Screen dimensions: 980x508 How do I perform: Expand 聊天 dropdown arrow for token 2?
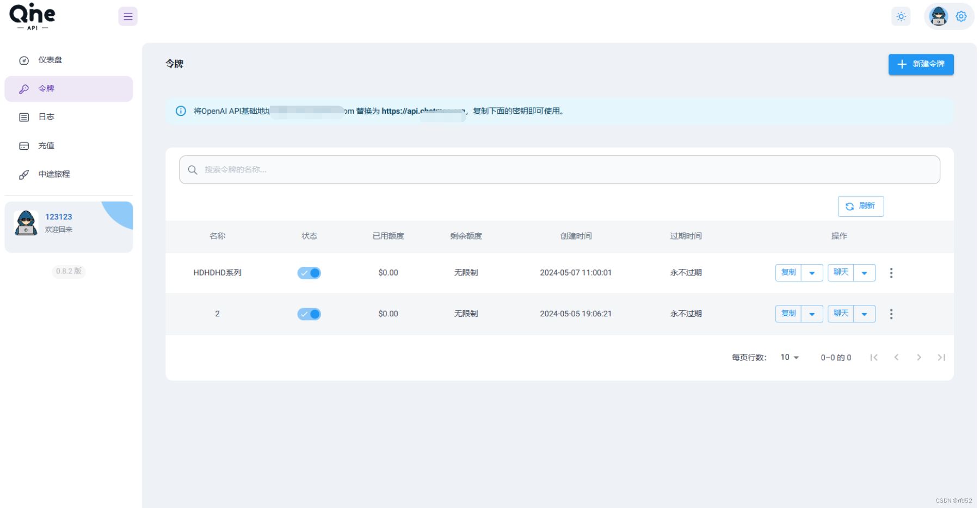click(x=864, y=314)
